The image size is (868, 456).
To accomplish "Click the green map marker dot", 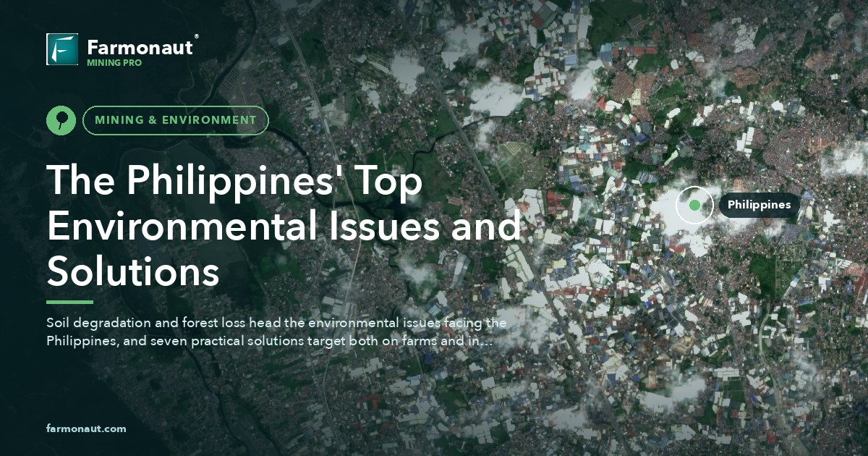I will click(x=694, y=205).
